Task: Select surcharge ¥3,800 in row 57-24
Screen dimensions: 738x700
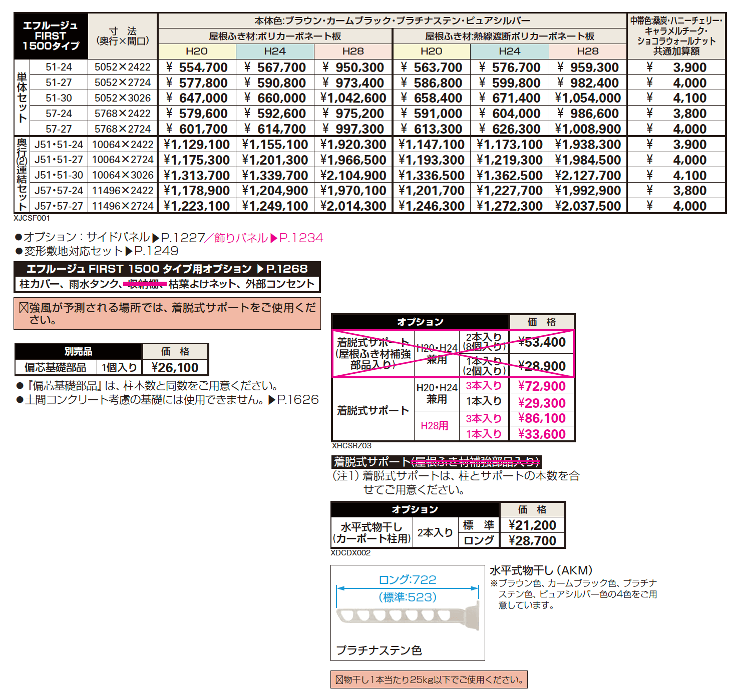Action: (x=676, y=114)
